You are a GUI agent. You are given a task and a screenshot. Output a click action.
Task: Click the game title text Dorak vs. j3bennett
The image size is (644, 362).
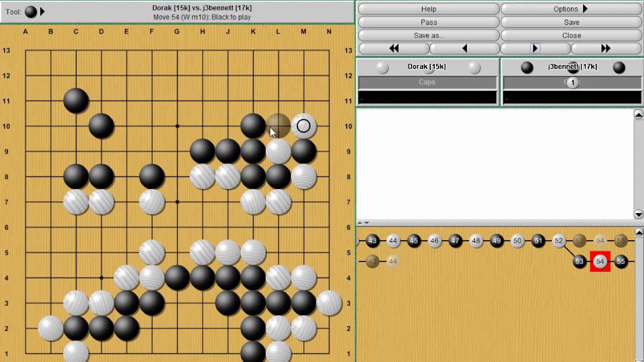202,8
